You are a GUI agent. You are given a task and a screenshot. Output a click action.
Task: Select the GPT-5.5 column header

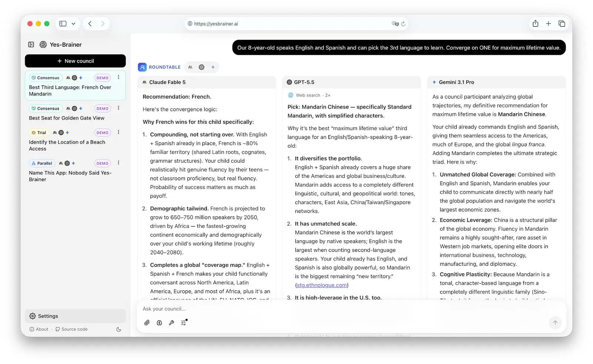[x=351, y=82]
